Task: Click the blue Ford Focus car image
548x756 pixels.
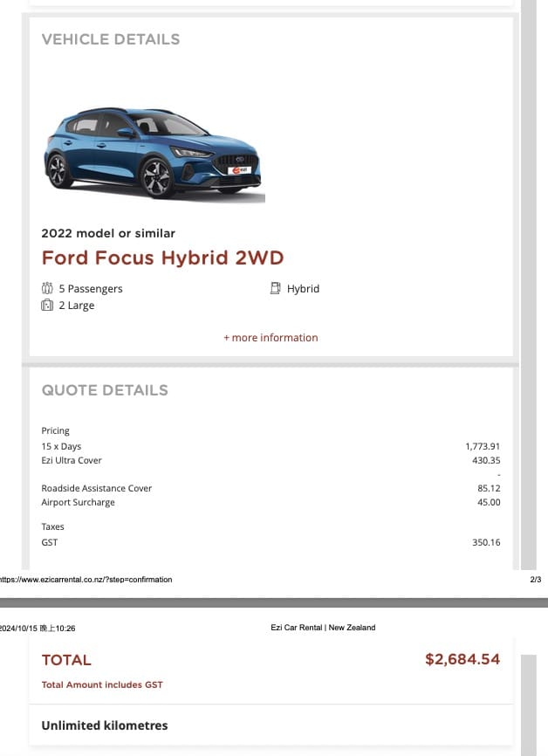Action: click(x=154, y=154)
